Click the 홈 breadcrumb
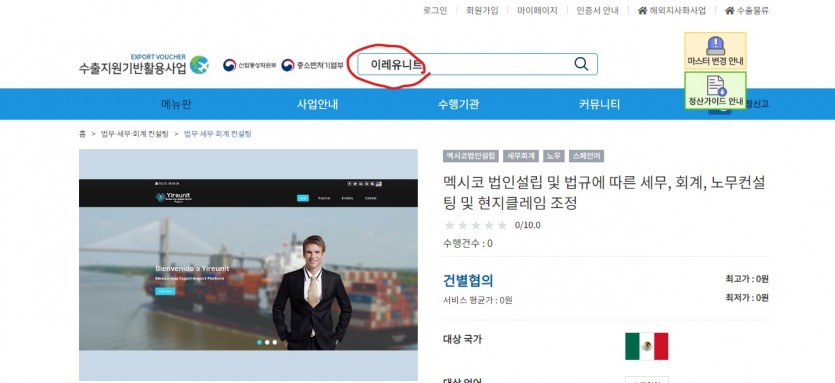The height and width of the screenshot is (383, 835). coord(83,134)
